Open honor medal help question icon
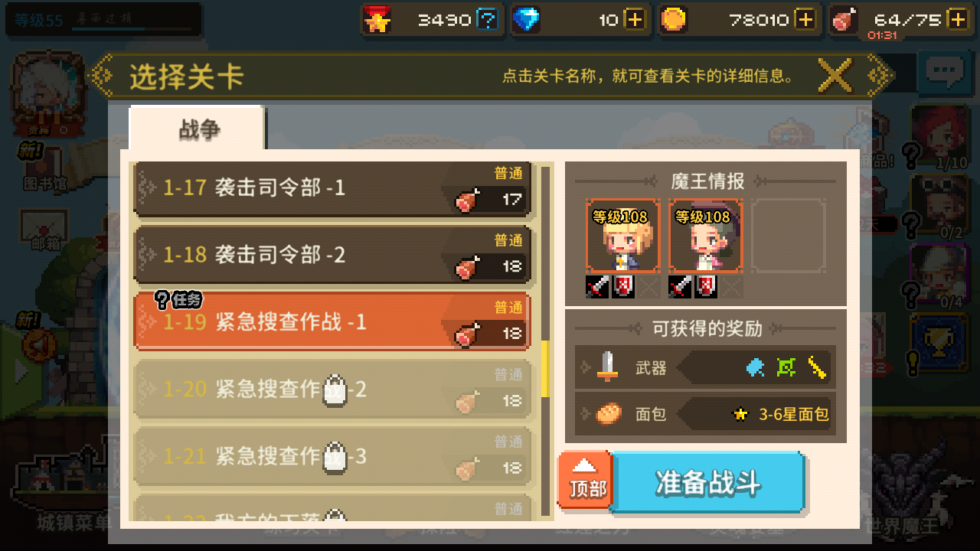Image resolution: width=980 pixels, height=551 pixels. click(x=487, y=20)
